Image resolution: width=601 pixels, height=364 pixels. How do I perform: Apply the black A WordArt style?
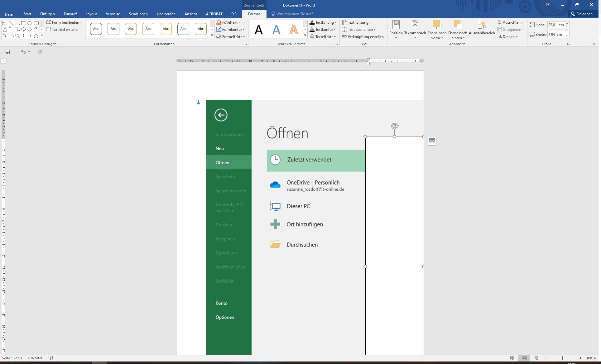(x=259, y=30)
